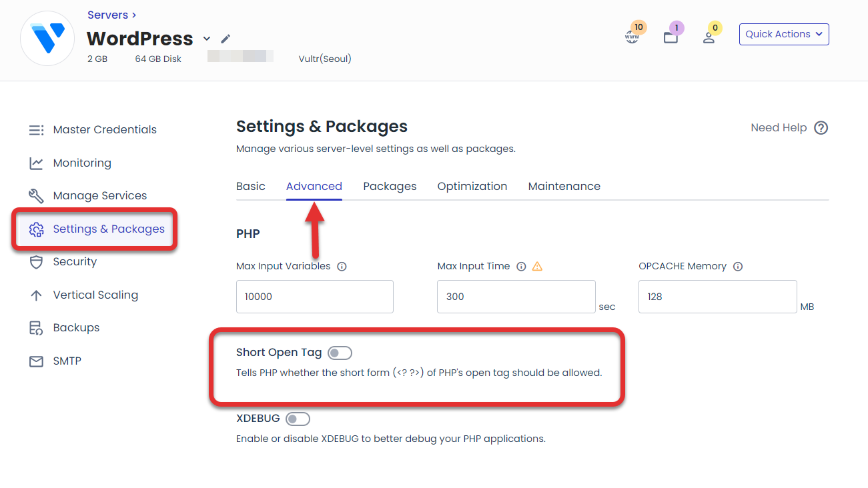Open the team members person icon
Image resolution: width=868 pixels, height=488 pixels.
[709, 37]
